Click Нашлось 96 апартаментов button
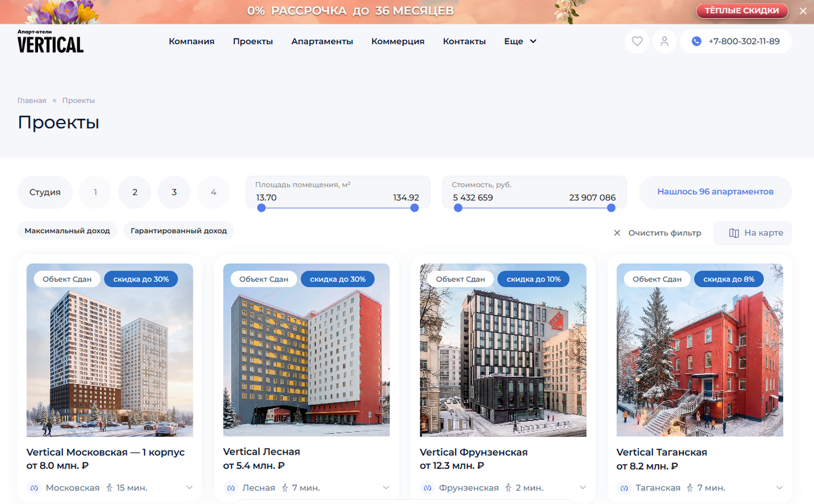 (716, 192)
